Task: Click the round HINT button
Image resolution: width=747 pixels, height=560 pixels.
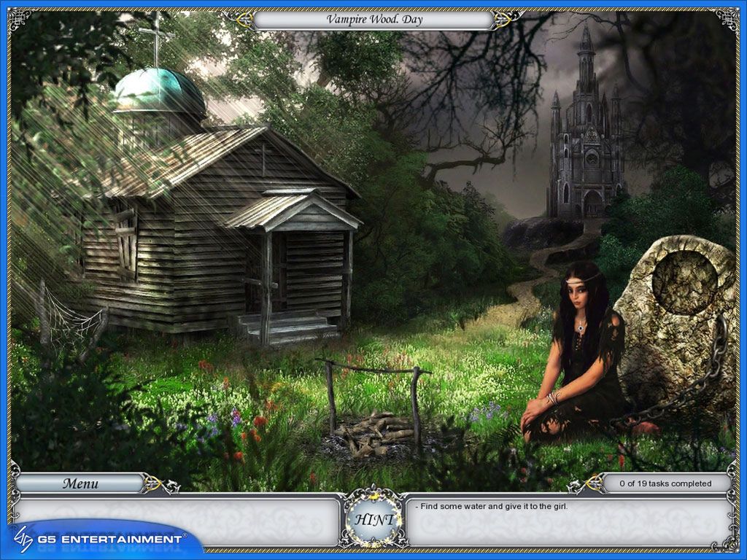Action: click(x=374, y=519)
